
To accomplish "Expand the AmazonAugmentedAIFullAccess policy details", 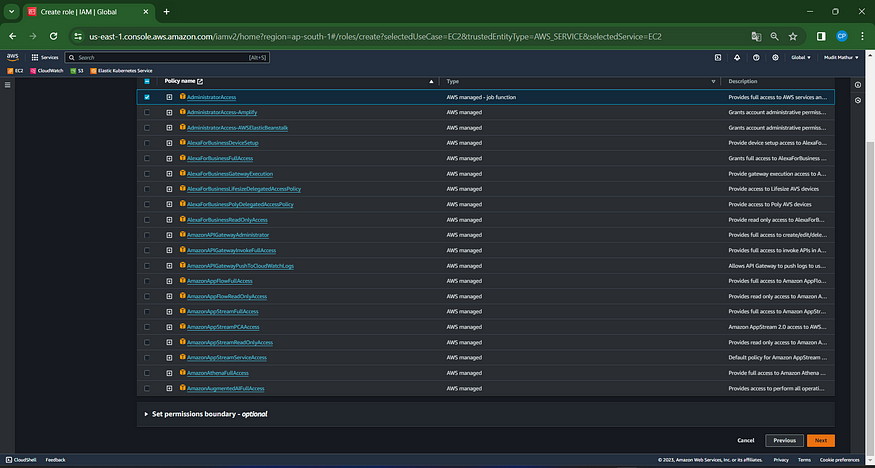I will pos(169,388).
